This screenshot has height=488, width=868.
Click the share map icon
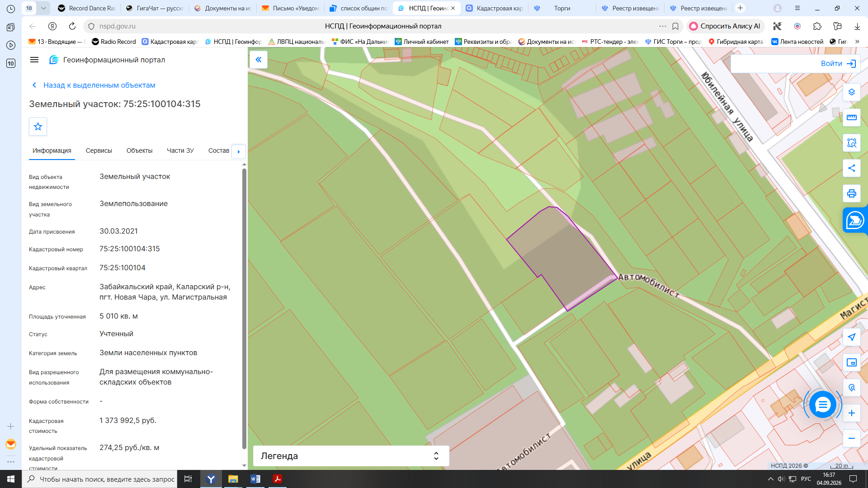(x=852, y=168)
